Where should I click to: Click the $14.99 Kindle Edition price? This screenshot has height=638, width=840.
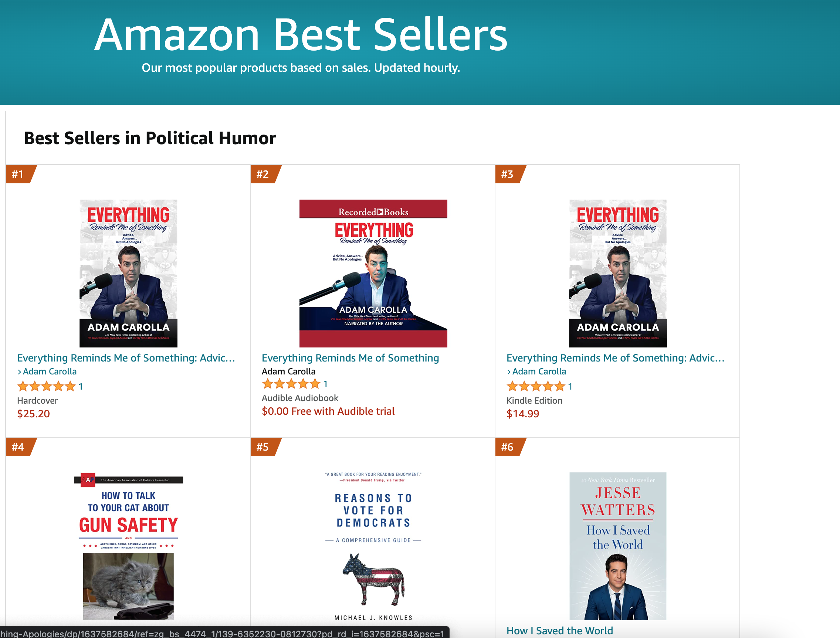[522, 414]
